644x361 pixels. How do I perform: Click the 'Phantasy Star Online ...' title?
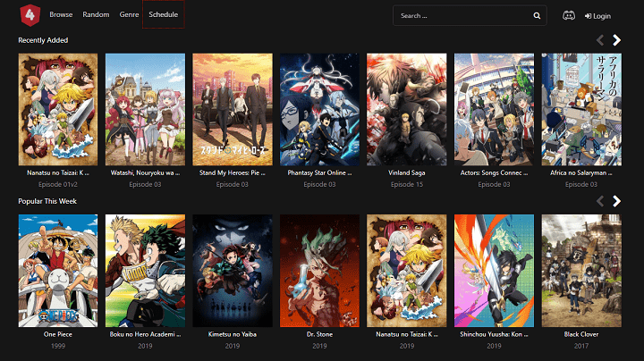tap(319, 172)
